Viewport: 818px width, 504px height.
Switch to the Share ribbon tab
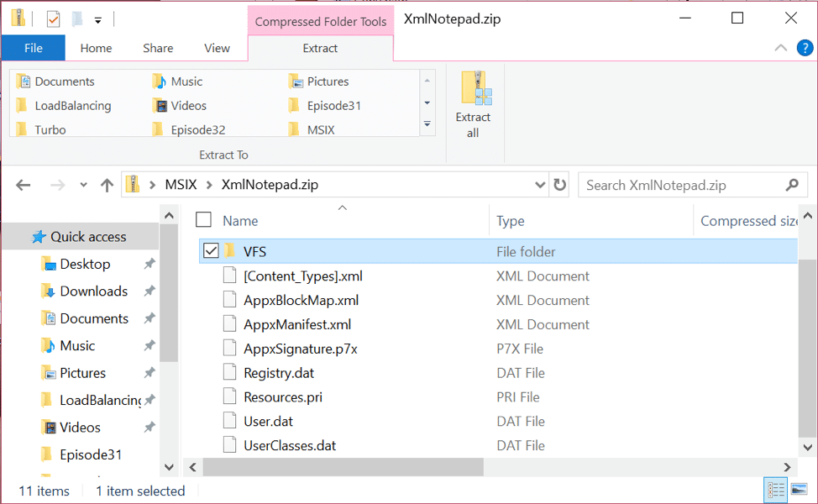click(158, 48)
